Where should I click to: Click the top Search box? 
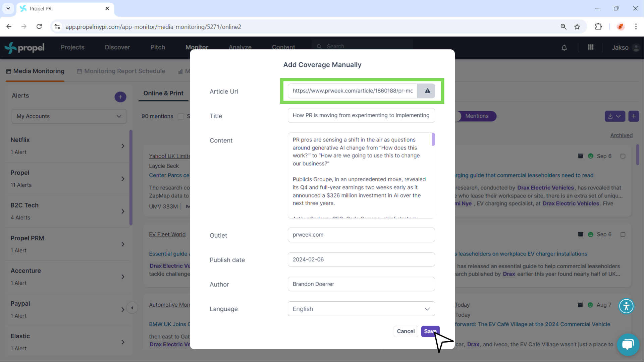pyautogui.click(x=362, y=46)
